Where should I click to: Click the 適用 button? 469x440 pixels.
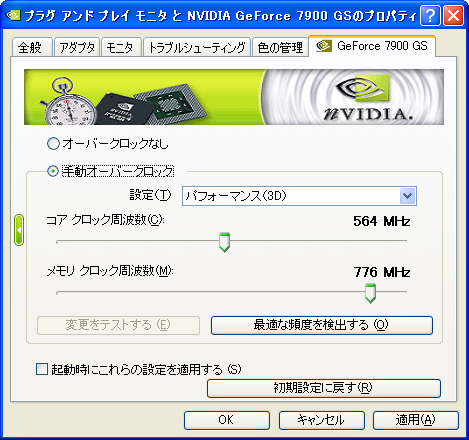416,420
